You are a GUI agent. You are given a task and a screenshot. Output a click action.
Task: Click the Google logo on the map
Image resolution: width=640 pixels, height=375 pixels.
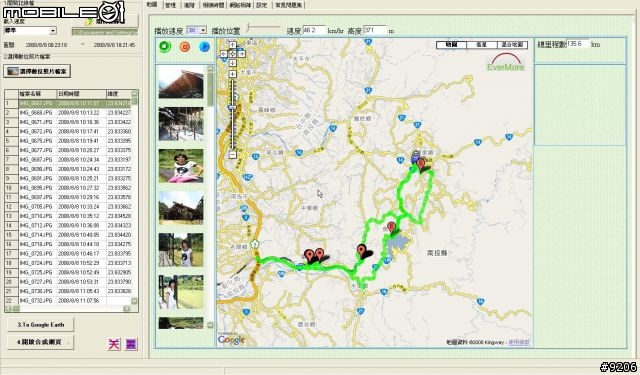(231, 339)
